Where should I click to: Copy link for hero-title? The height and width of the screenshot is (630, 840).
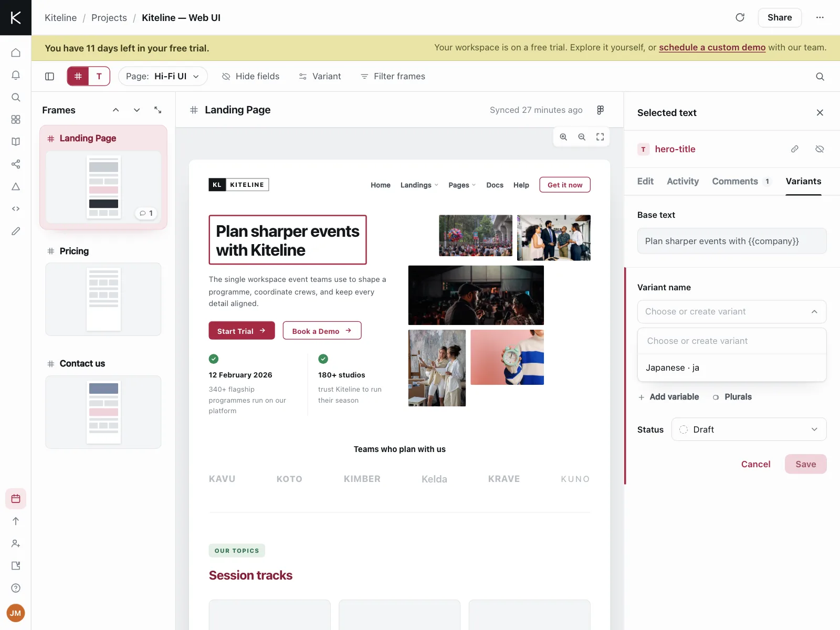(795, 149)
